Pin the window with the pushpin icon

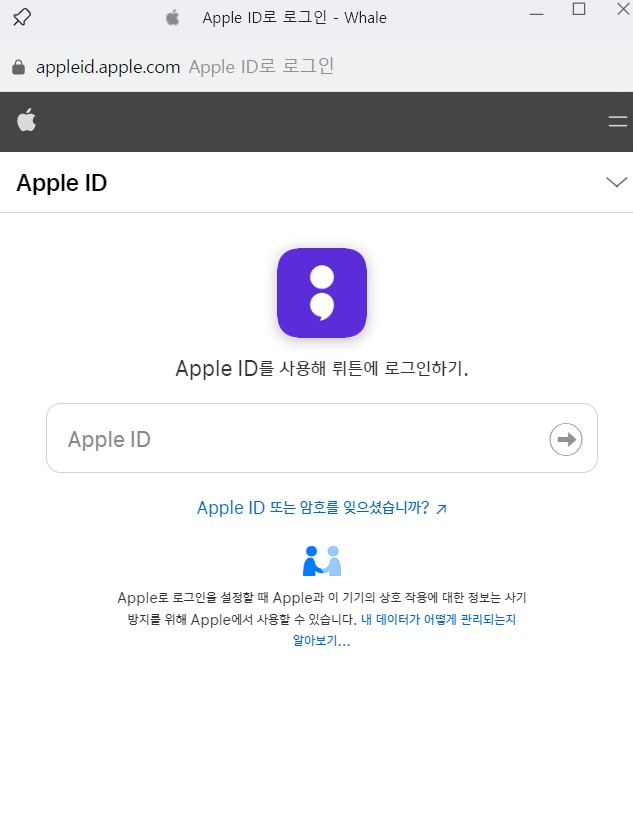point(22,17)
